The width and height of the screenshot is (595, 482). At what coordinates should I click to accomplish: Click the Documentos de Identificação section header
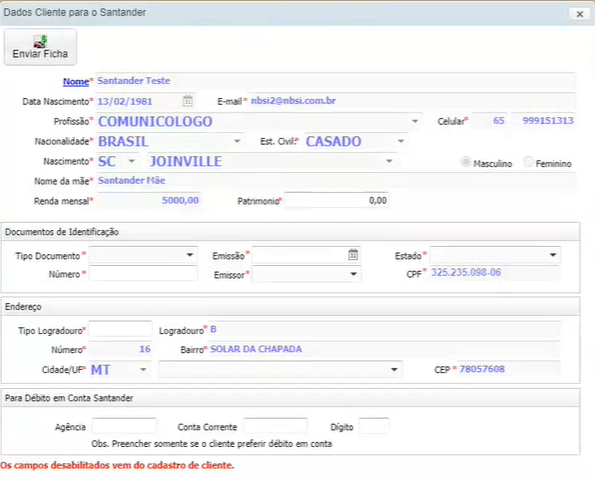pos(290,232)
